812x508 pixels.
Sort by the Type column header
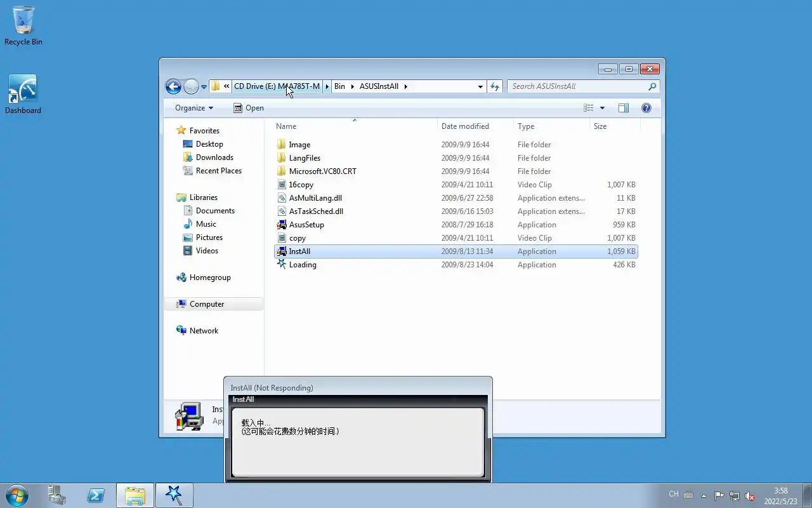(x=551, y=126)
